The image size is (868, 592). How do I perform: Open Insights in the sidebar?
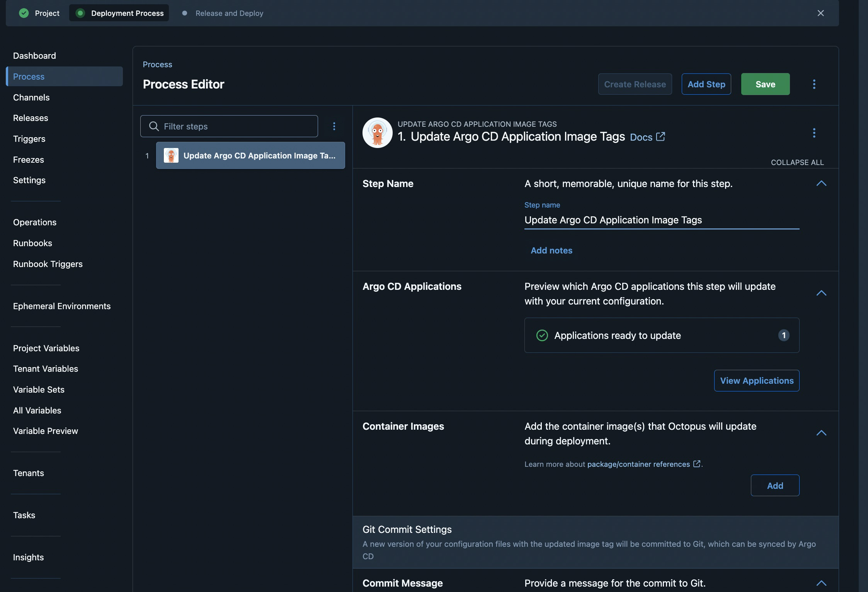click(28, 557)
